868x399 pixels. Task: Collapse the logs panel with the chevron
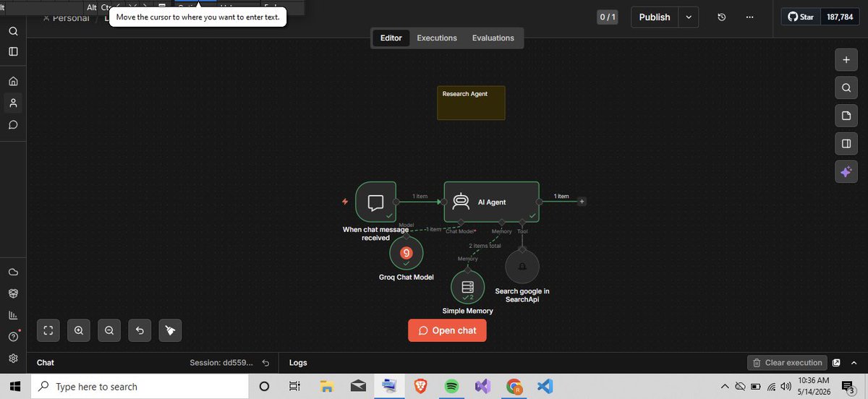tap(854, 363)
